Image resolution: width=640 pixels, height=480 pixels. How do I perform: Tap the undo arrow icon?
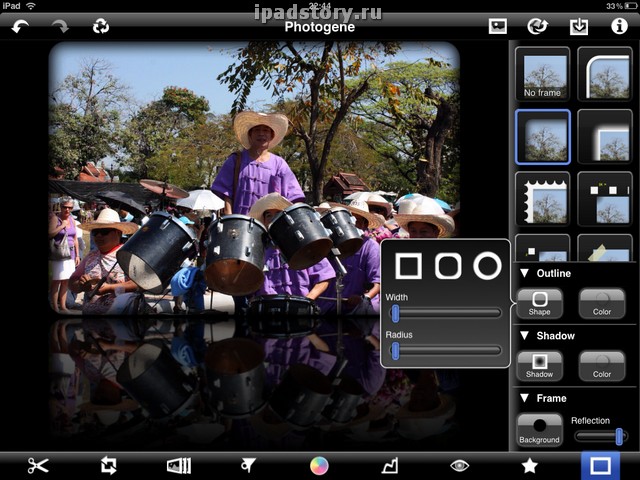[x=20, y=27]
